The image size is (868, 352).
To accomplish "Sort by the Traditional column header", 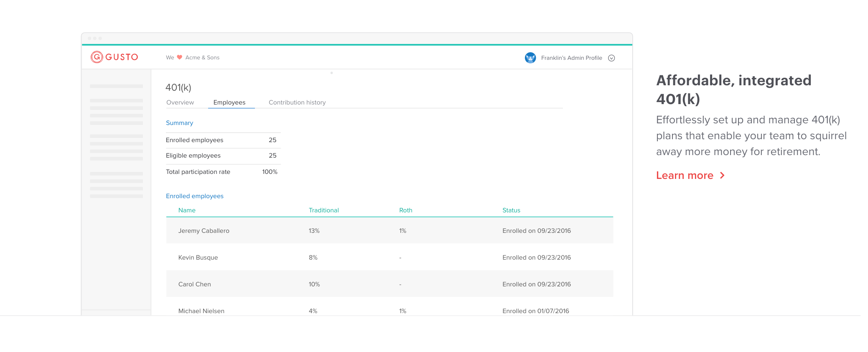I will tap(324, 210).
